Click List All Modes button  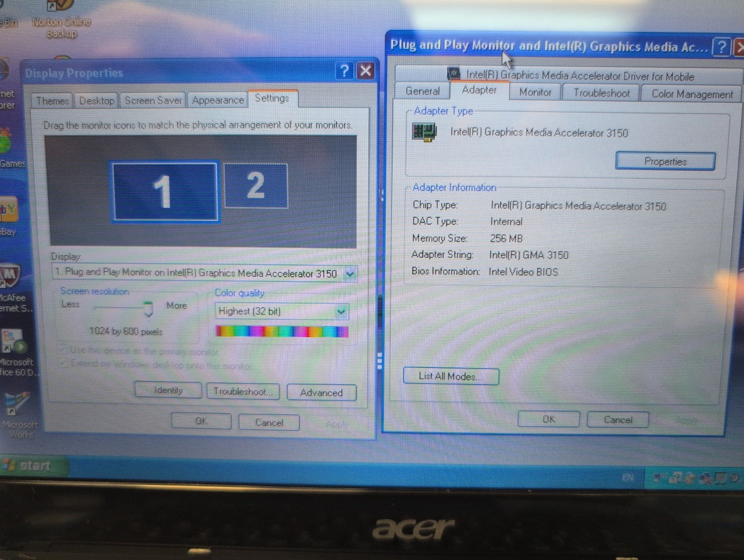[451, 376]
